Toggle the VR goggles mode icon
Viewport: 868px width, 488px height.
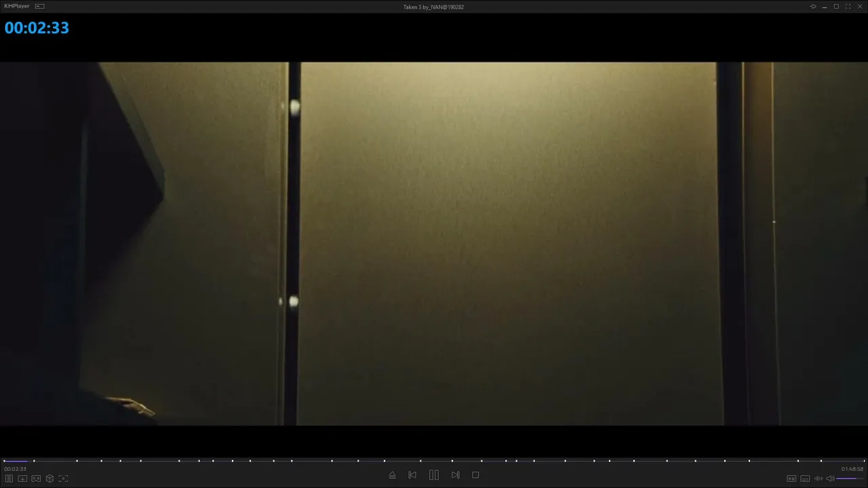click(36, 479)
